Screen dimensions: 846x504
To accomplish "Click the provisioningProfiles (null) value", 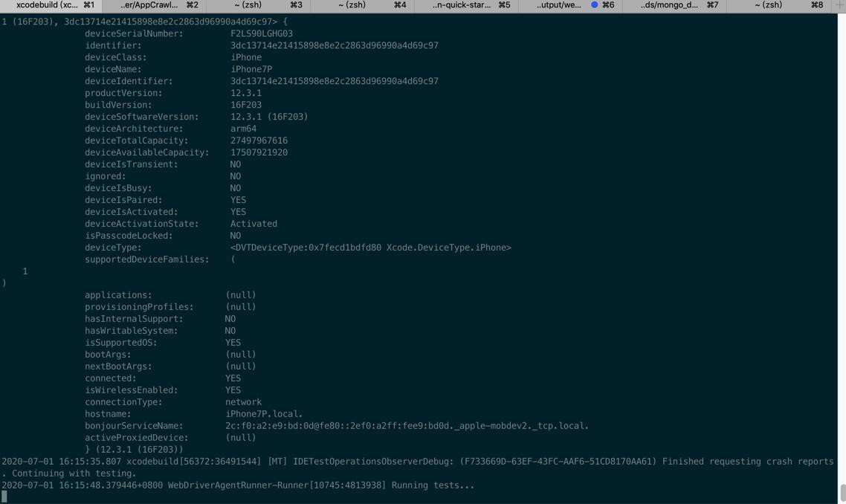I will pyautogui.click(x=241, y=306).
